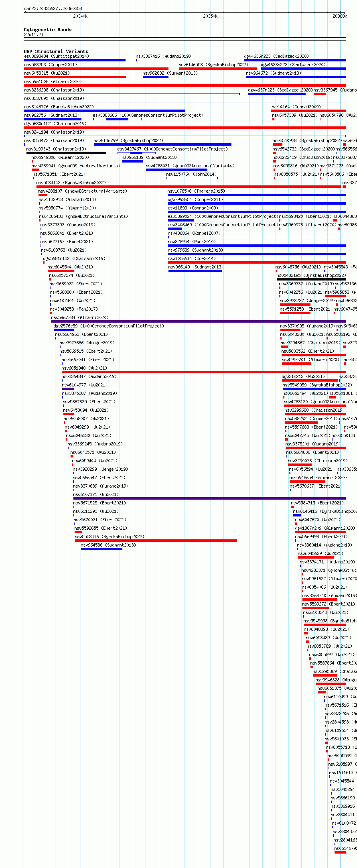
Task: Click nsv6051940 (Wu2021) label
Action: (84, 368)
